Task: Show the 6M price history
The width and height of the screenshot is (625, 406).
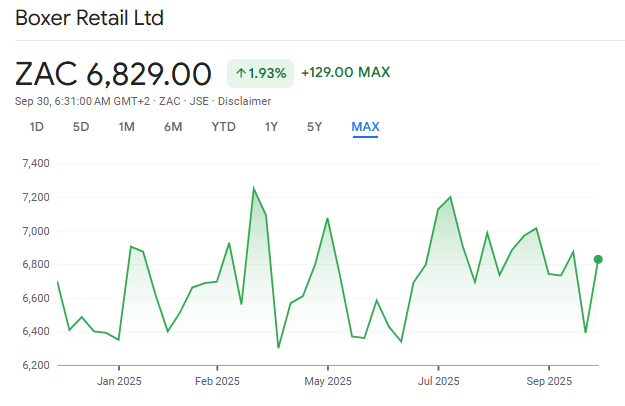Action: pyautogui.click(x=173, y=127)
